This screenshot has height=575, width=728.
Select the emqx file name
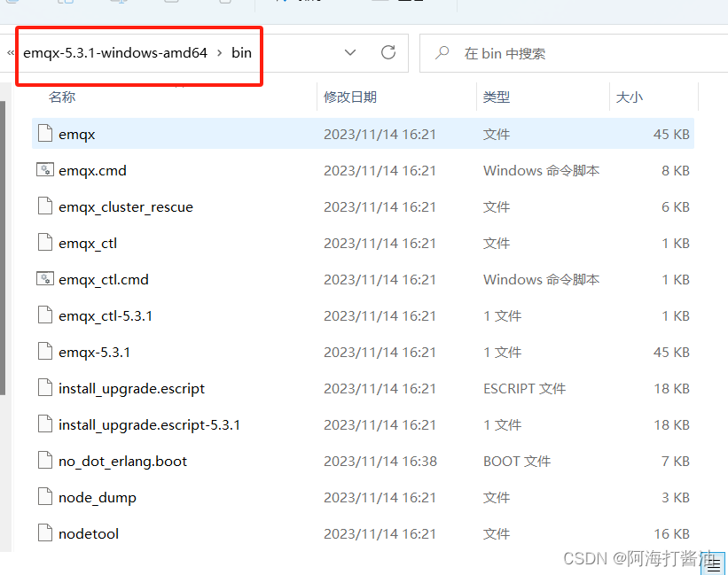pos(76,135)
